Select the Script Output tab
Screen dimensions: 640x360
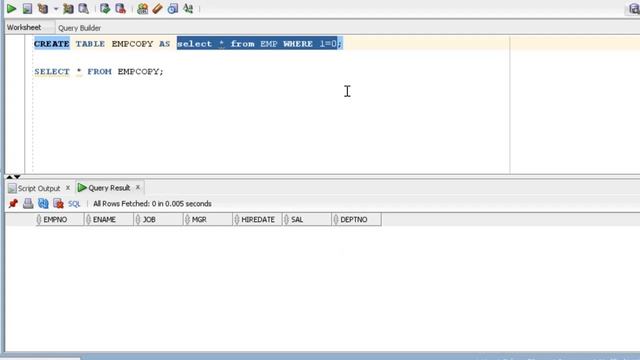pos(39,188)
